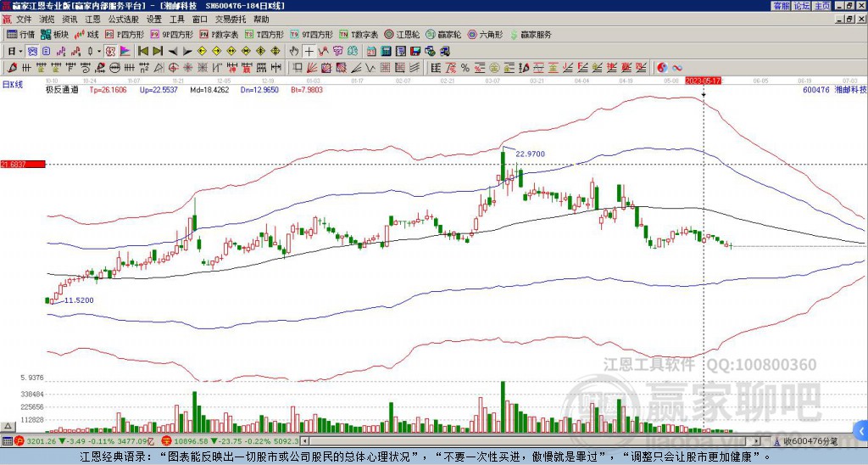Switch to the K线 chart view

point(86,34)
